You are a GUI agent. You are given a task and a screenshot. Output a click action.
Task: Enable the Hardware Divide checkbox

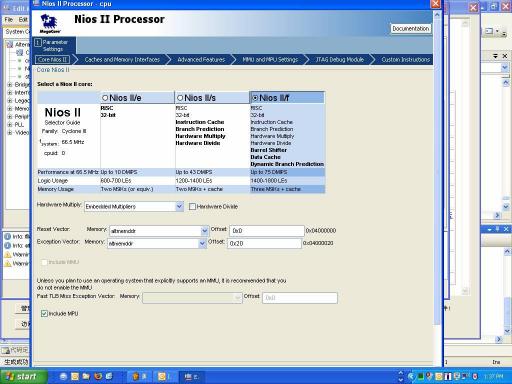[192, 207]
